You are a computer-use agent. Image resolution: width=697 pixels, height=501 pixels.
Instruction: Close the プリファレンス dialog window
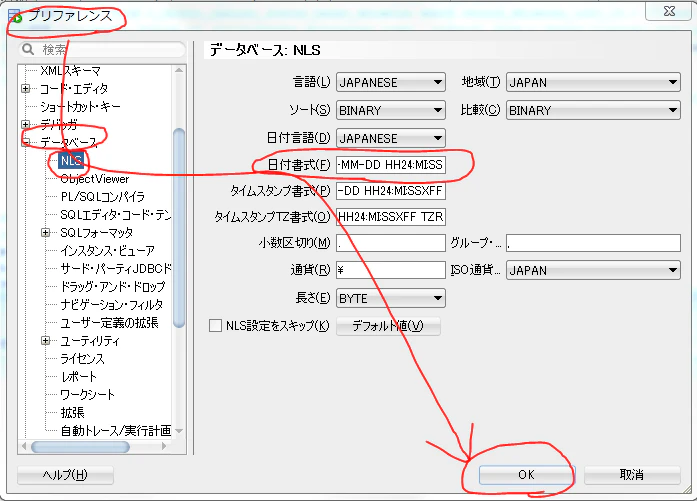(x=669, y=11)
